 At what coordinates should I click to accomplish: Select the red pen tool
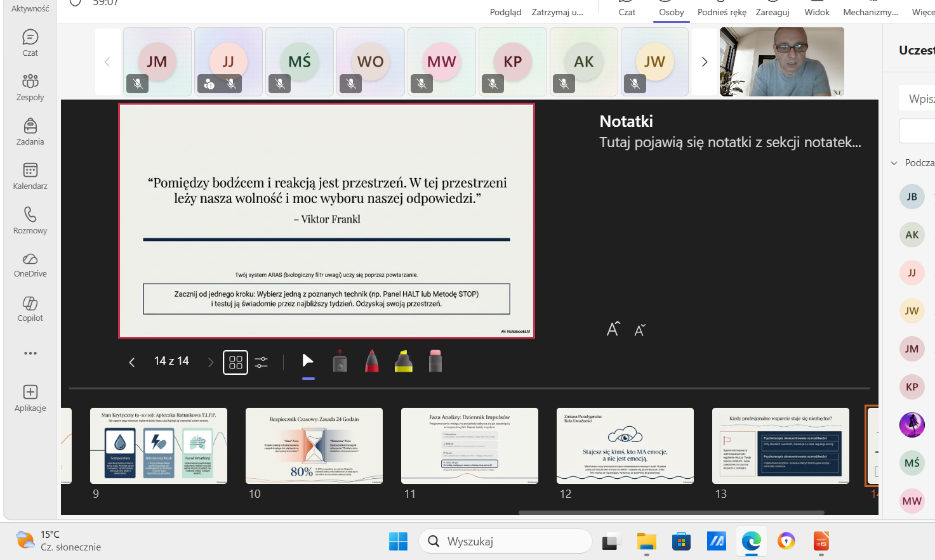click(x=372, y=361)
